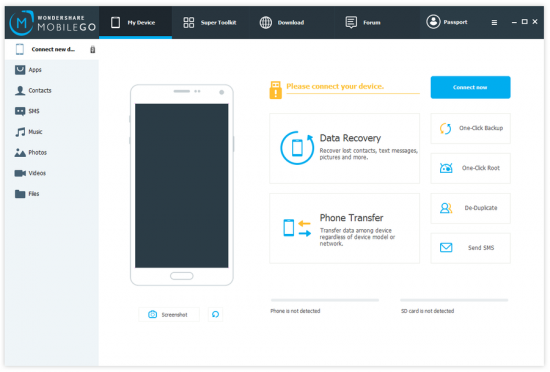Open Files in the sidebar
Screen dimensions: 550x372
pos(52,194)
